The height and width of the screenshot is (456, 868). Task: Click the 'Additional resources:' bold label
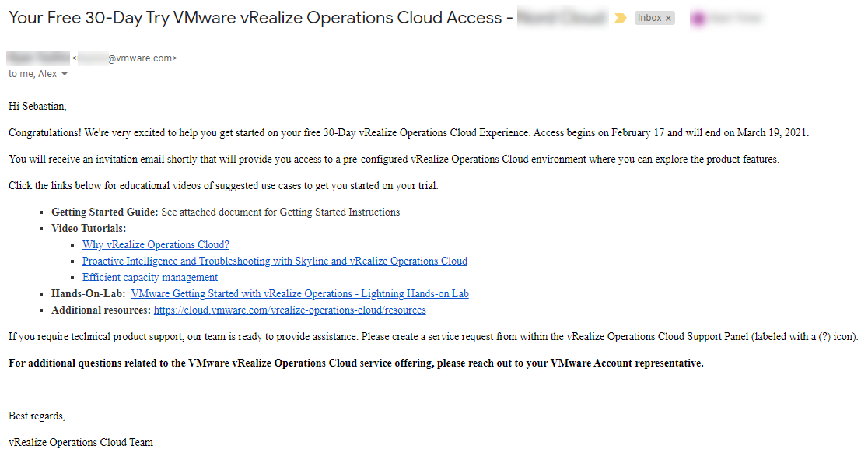[x=101, y=310]
